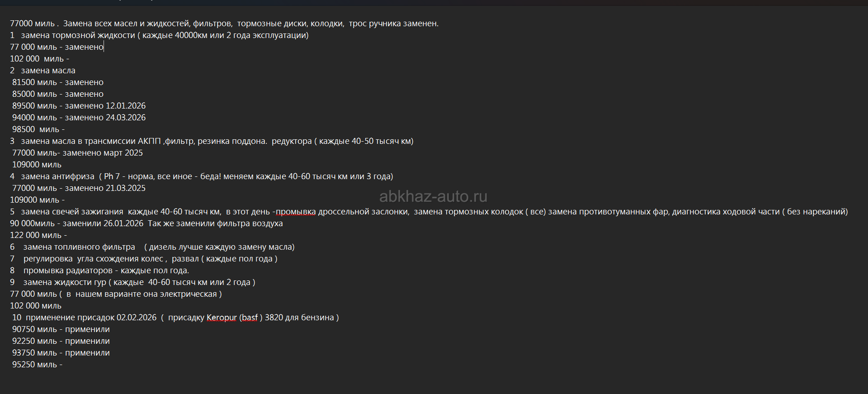Click the "замена масла в трансмиссии АКПП" line
The image size is (868, 394).
90,141
